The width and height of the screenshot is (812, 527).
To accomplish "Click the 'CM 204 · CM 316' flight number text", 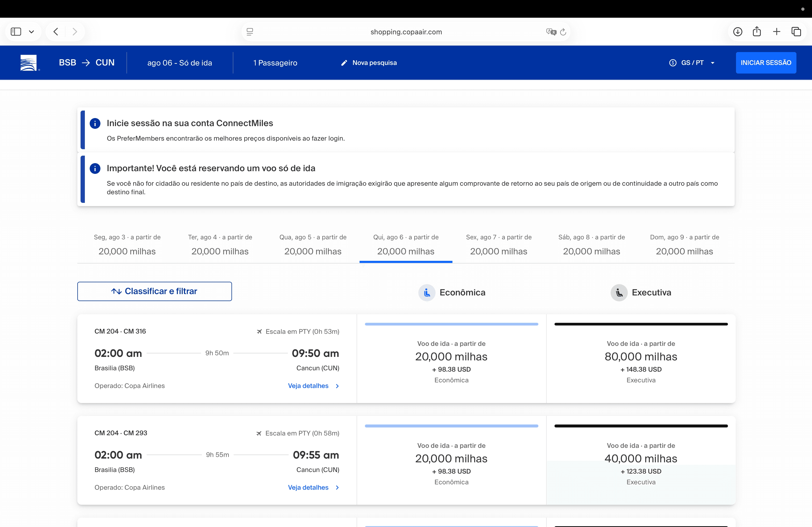I will (x=120, y=331).
